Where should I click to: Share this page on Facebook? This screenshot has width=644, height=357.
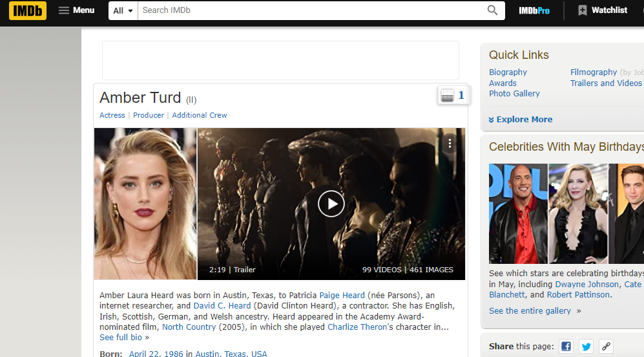click(x=566, y=346)
